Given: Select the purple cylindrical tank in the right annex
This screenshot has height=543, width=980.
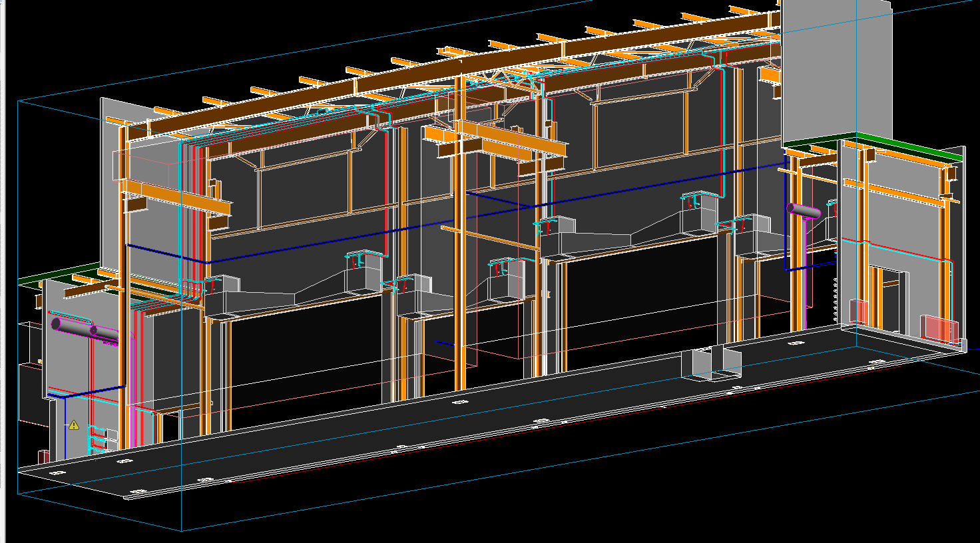Looking at the screenshot, I should tap(804, 211).
